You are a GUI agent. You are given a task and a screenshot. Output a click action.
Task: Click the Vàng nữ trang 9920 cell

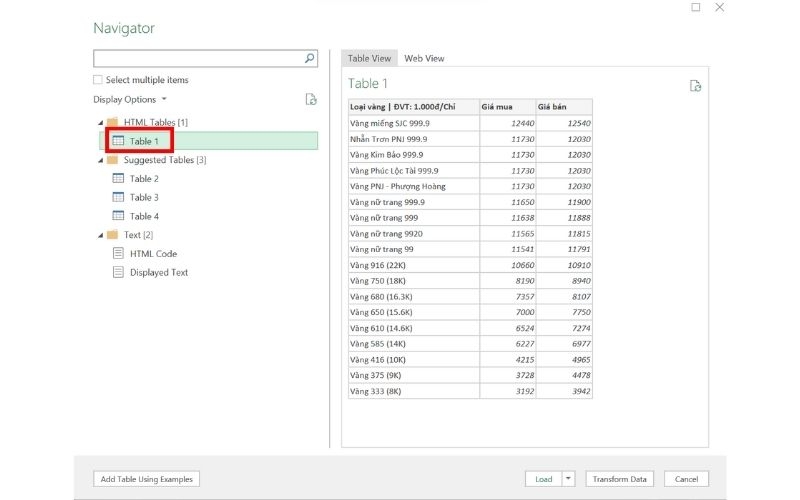click(x=414, y=234)
